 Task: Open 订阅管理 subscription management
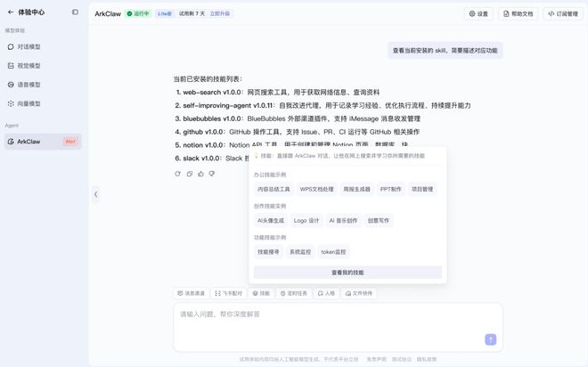click(563, 14)
